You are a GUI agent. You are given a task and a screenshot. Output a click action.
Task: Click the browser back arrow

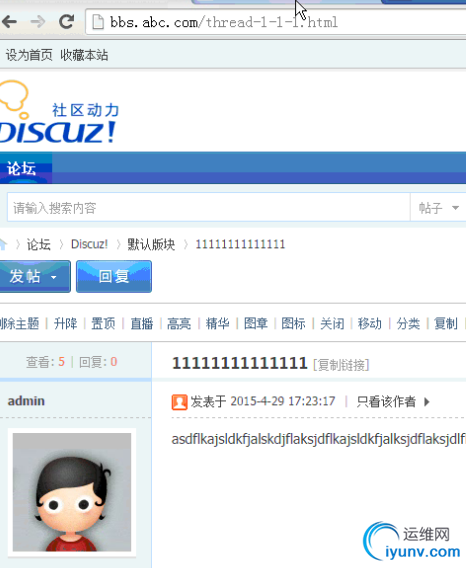click(x=9, y=22)
